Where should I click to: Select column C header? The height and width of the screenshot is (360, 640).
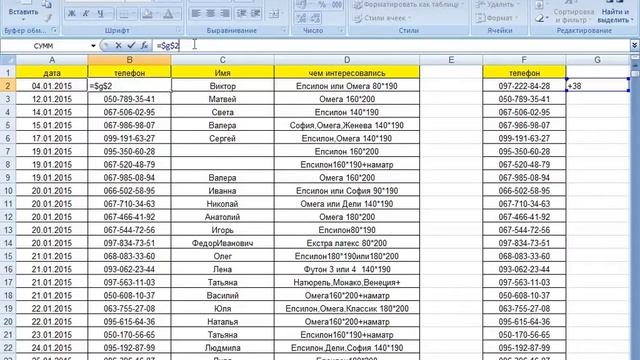222,60
